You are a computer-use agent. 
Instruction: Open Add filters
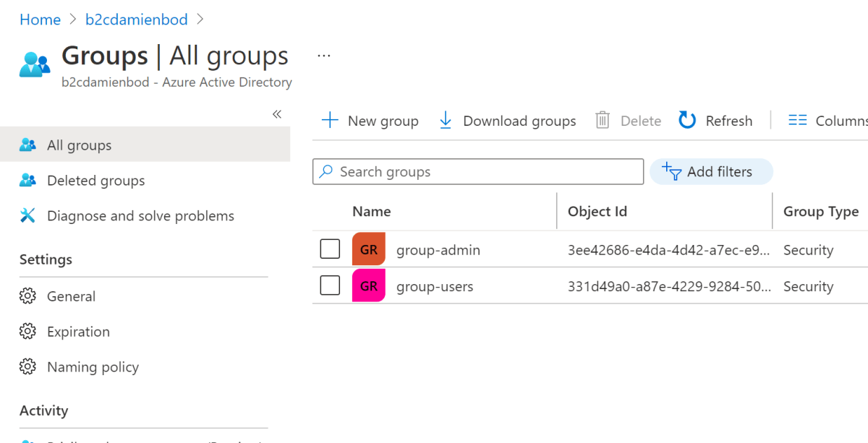(711, 171)
